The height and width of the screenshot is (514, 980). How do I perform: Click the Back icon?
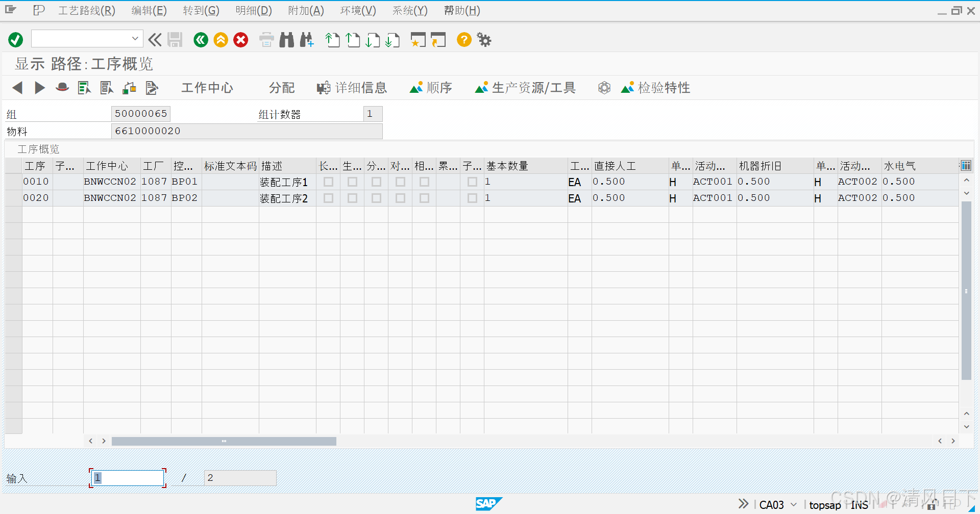click(200, 39)
